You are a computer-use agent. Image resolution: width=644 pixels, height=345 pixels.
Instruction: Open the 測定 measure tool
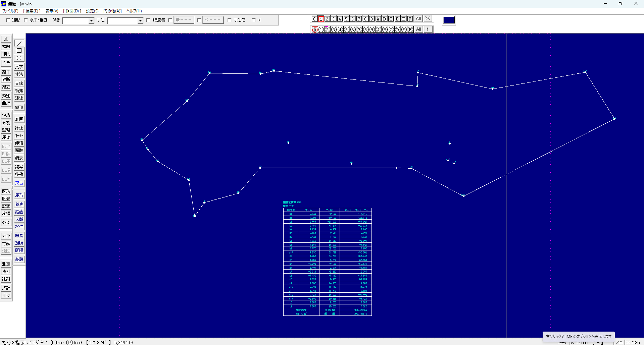[6, 264]
